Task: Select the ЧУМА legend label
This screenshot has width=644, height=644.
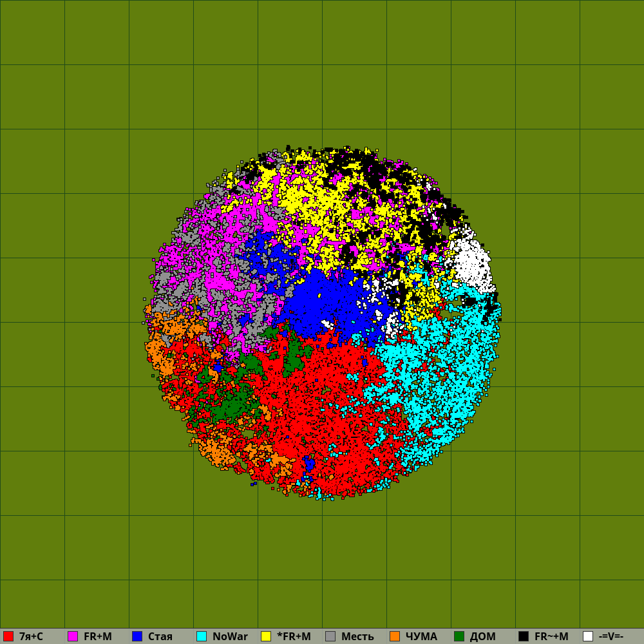Action: point(421,637)
